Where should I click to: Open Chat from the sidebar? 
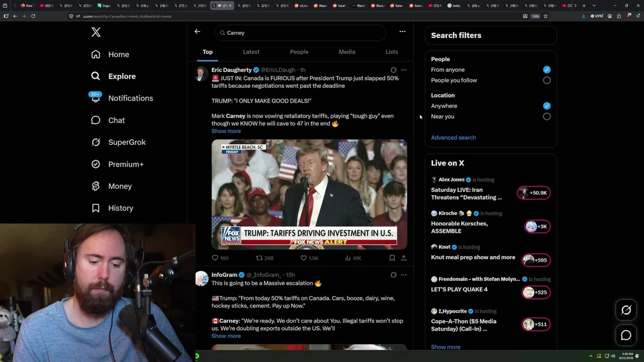(108, 120)
